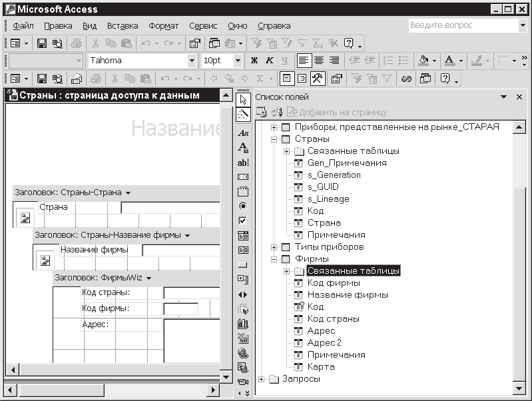This screenshot has width=532, height=401.
Task: Open the Tahoma font name dropdown
Action: [x=192, y=61]
